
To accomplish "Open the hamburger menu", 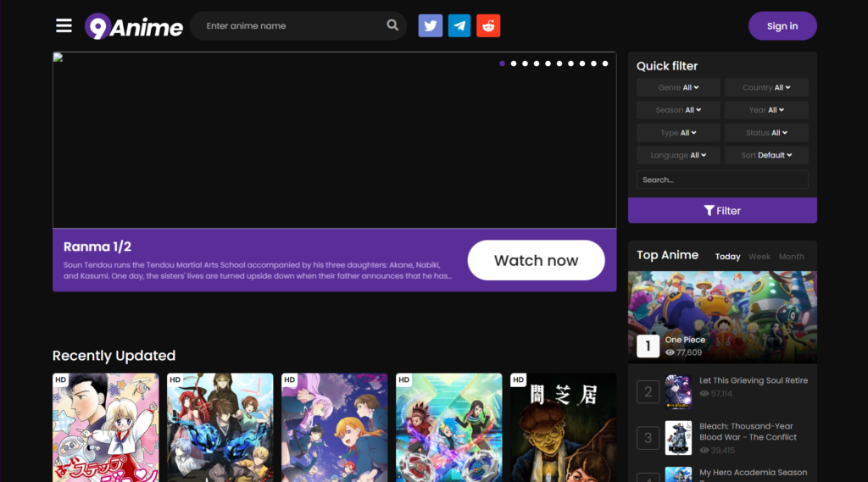I will tap(64, 26).
